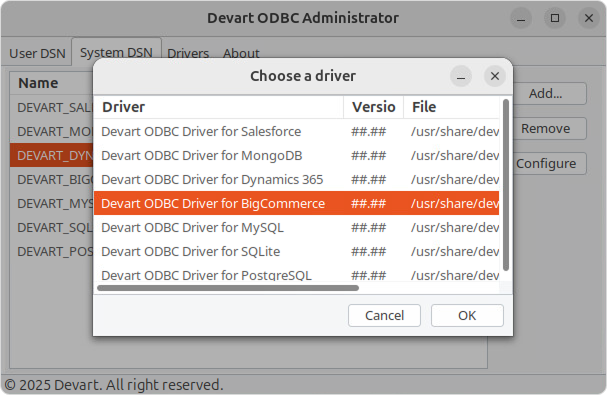Click the Dynamics 365 driver file path cell
The width and height of the screenshot is (607, 395).
[x=452, y=179]
